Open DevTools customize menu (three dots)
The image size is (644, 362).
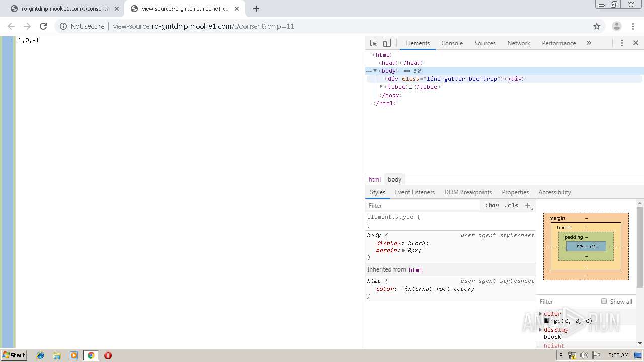click(622, 43)
